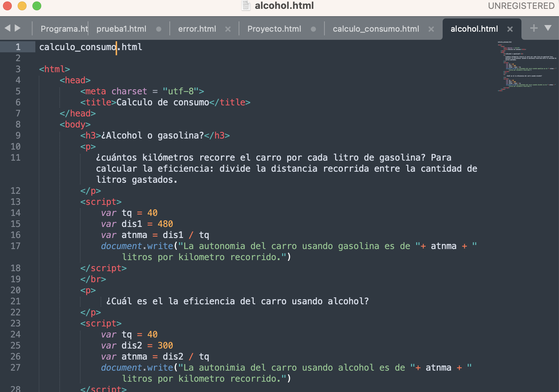This screenshot has height=392, width=559.
Task: Click the minimap code overview
Action: [x=527, y=66]
